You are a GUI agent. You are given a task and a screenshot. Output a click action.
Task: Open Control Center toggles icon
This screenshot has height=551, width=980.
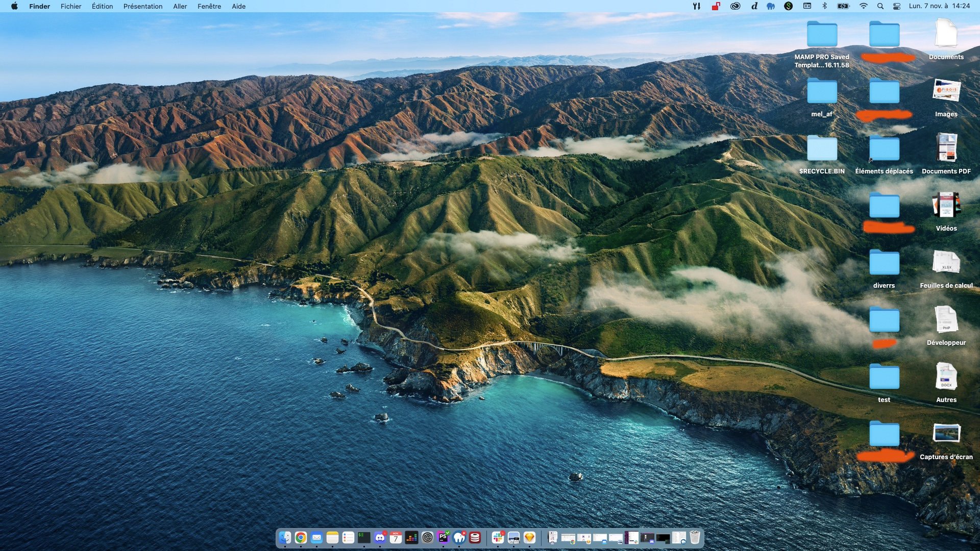[896, 6]
